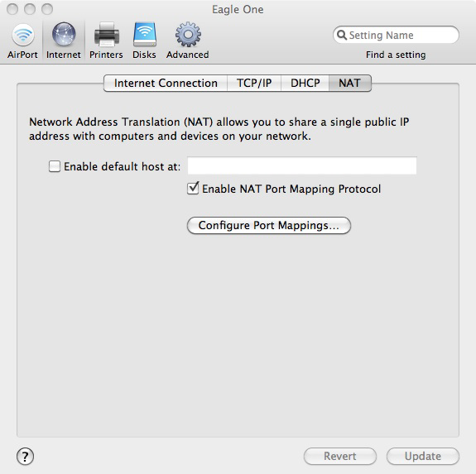Switch to DHCP tab

point(305,83)
